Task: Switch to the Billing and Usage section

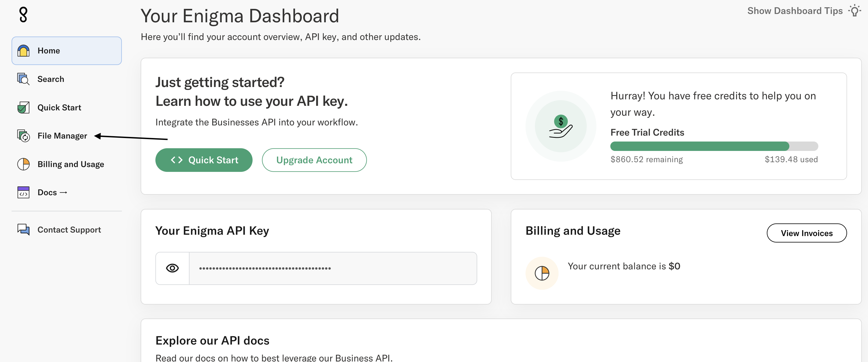Action: (71, 164)
